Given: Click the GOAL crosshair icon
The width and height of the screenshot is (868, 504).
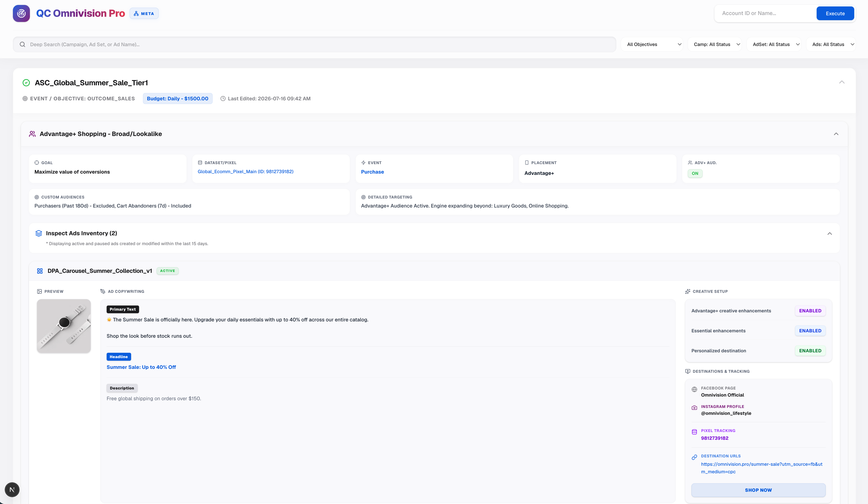Looking at the screenshot, I should 37,162.
